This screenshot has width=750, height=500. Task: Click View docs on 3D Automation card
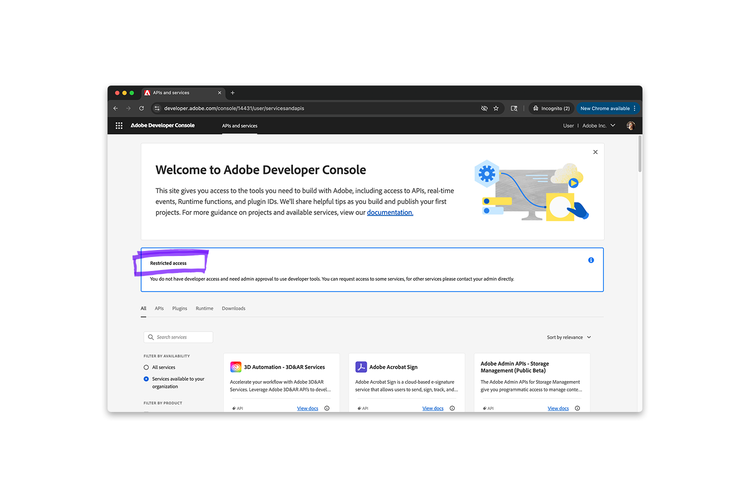(x=308, y=408)
